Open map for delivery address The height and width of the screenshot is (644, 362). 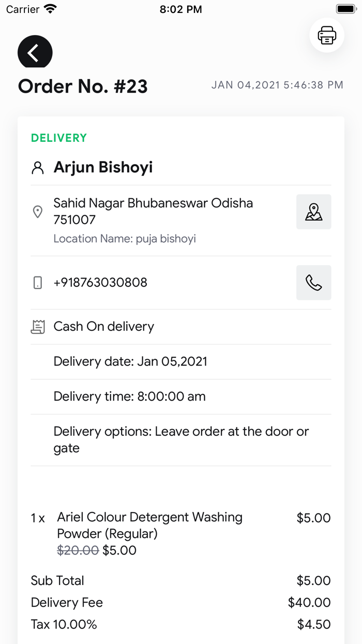[x=313, y=212]
